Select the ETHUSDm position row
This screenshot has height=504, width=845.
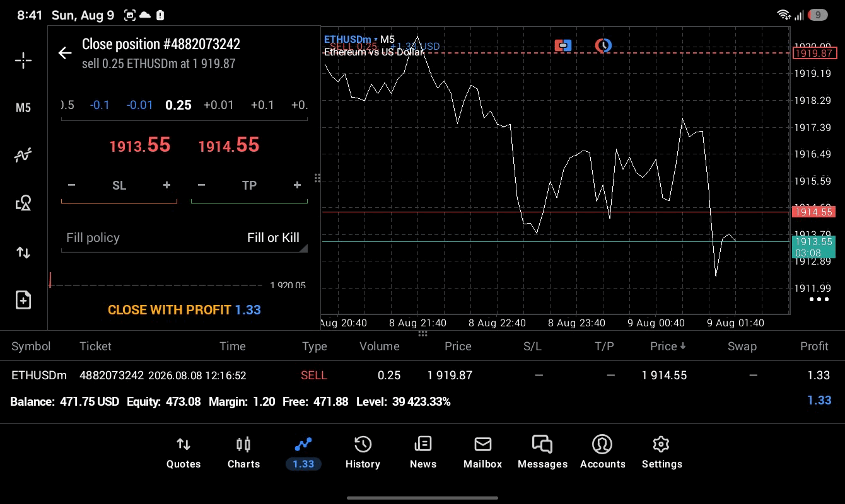click(x=422, y=375)
